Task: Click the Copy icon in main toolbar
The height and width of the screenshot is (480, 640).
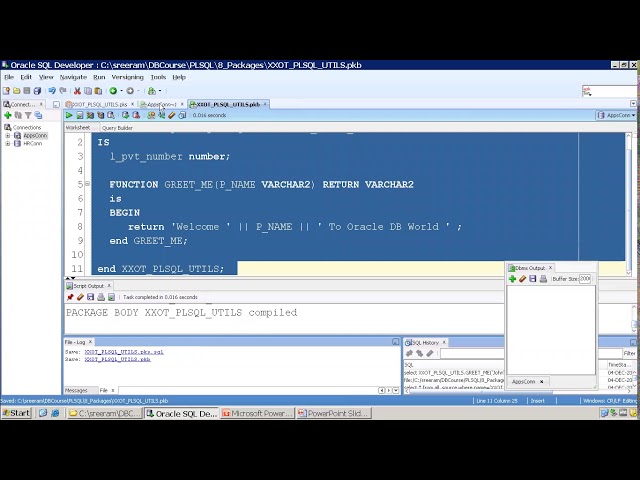Action: point(88,91)
